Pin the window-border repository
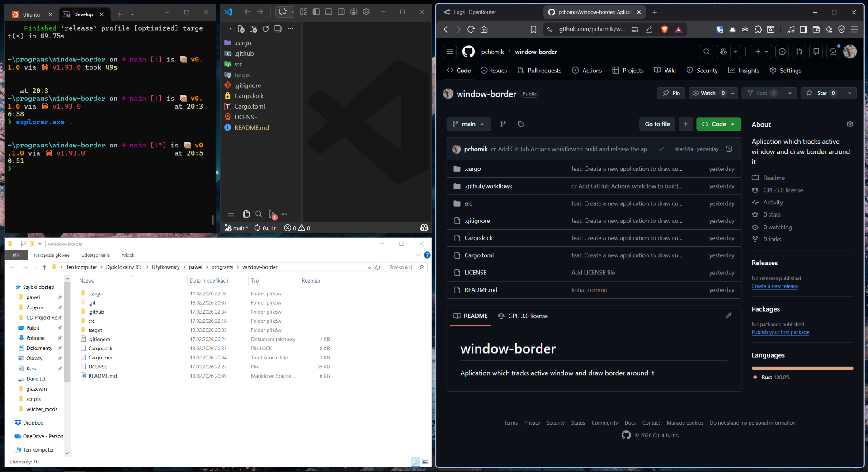868x472 pixels. coord(671,93)
